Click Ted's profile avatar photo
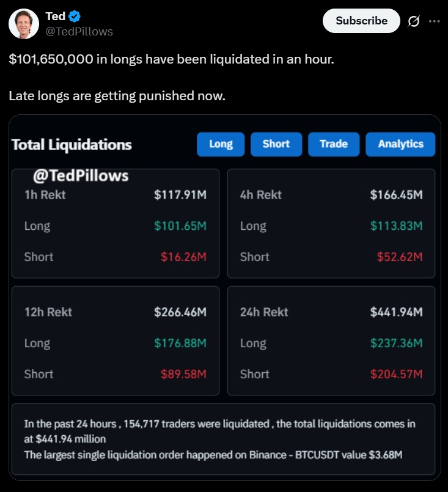This screenshot has width=448, height=492. (x=23, y=24)
